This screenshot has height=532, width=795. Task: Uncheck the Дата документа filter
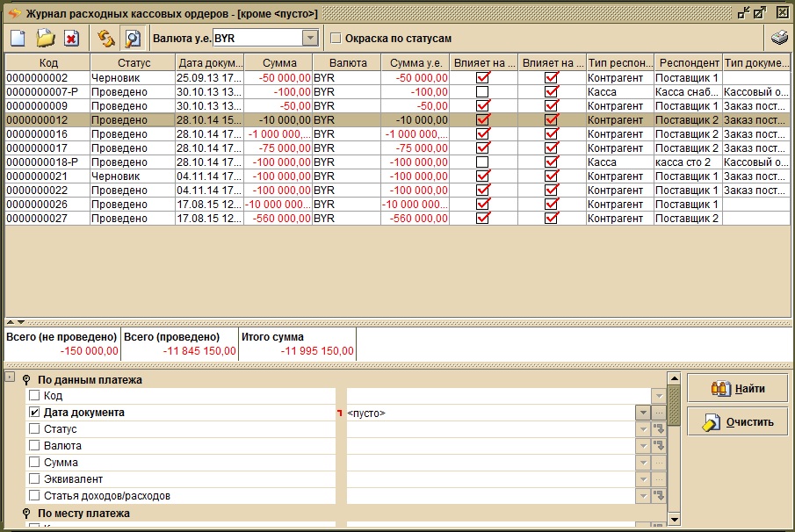[34, 412]
